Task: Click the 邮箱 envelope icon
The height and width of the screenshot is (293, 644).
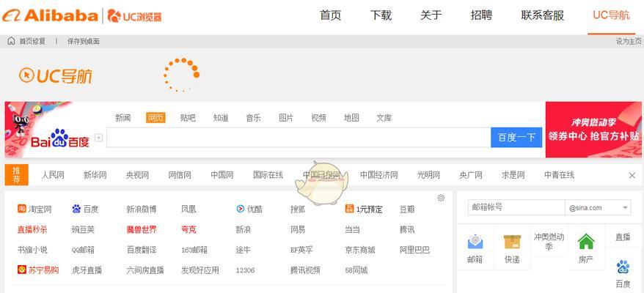Action: pyautogui.click(x=475, y=241)
